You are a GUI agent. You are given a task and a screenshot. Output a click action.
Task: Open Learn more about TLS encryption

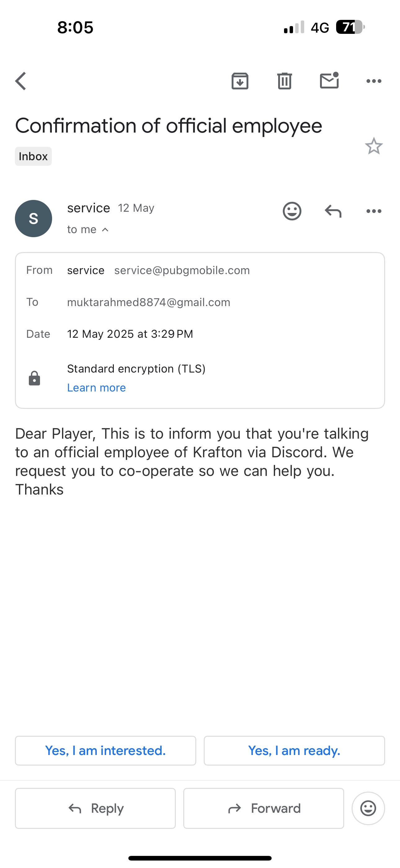coord(96,388)
